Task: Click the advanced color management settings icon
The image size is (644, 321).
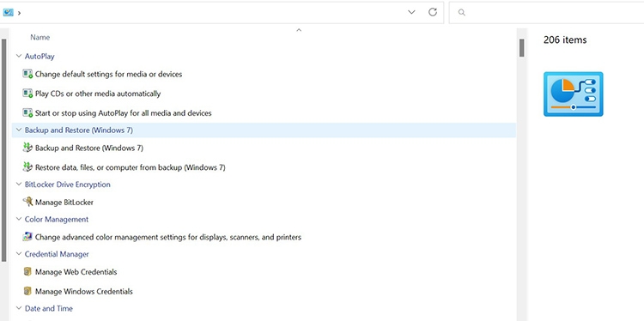Action: [x=27, y=237]
